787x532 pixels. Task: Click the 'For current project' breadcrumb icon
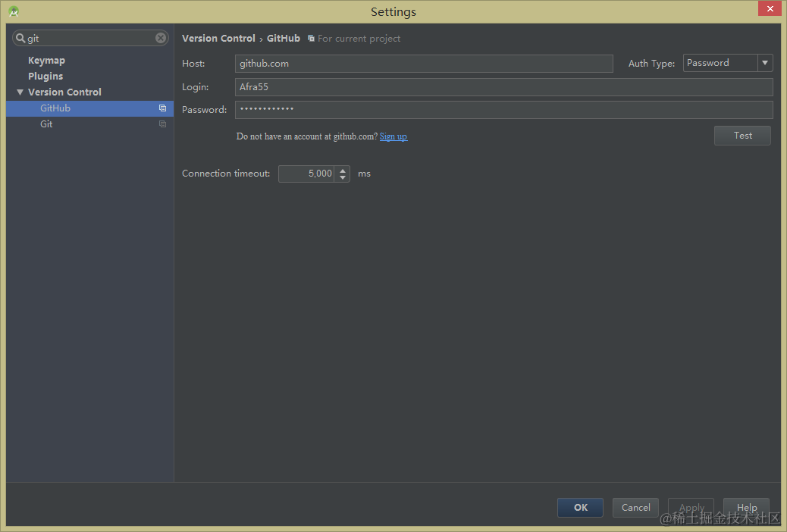click(x=309, y=38)
